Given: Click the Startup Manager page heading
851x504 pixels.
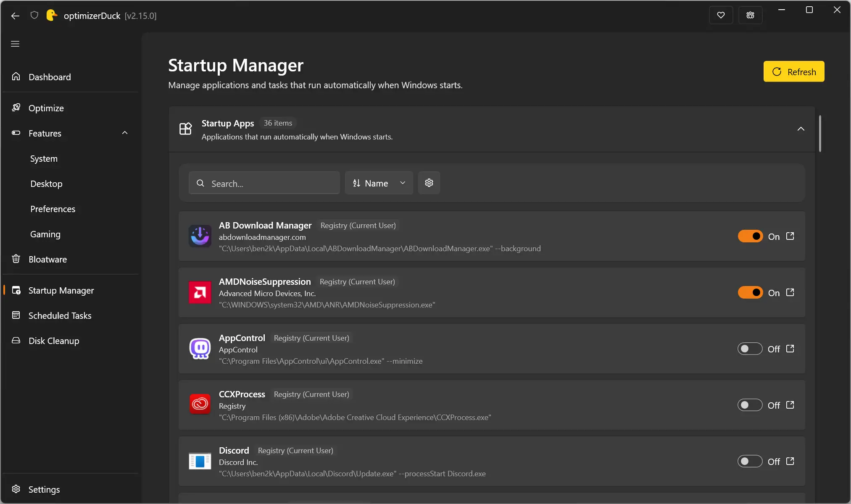Looking at the screenshot, I should [x=236, y=65].
